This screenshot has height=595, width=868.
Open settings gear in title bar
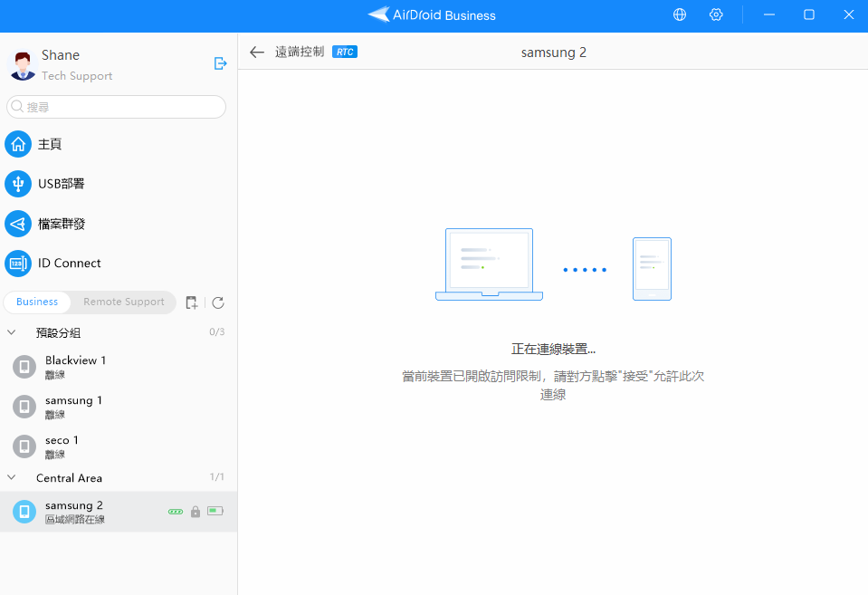pyautogui.click(x=716, y=15)
